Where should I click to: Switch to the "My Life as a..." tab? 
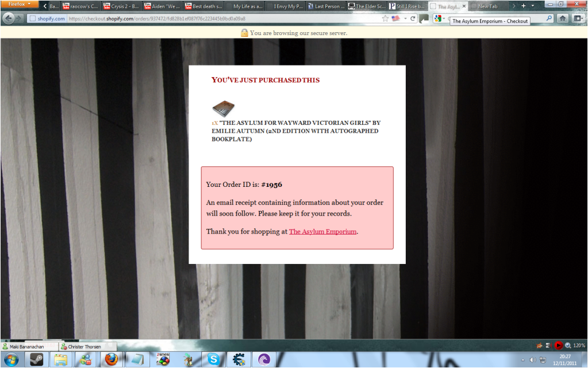pos(244,6)
